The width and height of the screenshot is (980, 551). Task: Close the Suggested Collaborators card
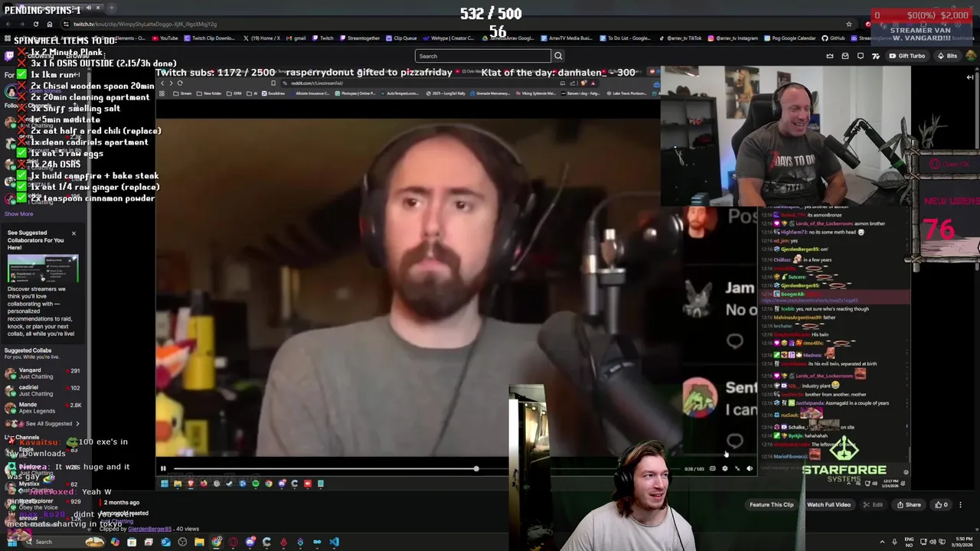point(73,233)
